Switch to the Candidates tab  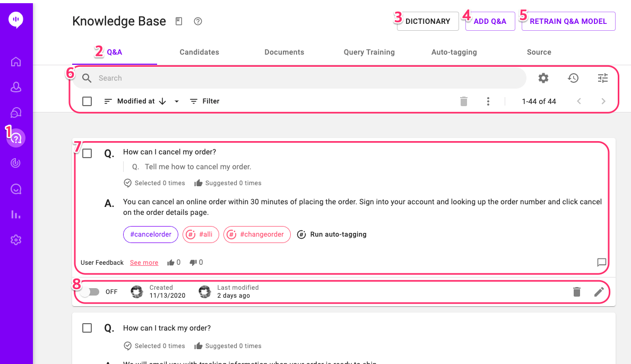tap(199, 52)
